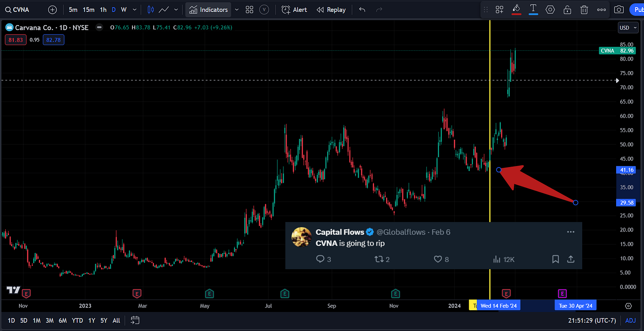Viewport: 644px width, 331px height.
Task: Open the Indicators dialog
Action: 208,10
